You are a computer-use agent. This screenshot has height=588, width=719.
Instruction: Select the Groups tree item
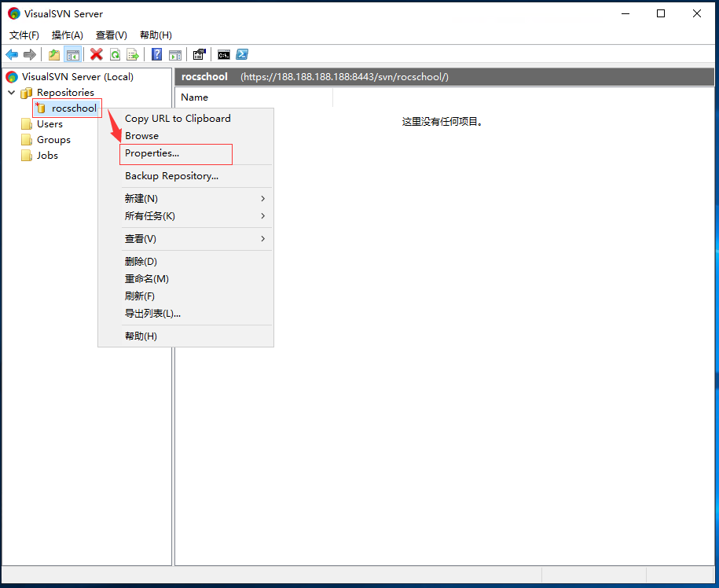pyautogui.click(x=53, y=140)
